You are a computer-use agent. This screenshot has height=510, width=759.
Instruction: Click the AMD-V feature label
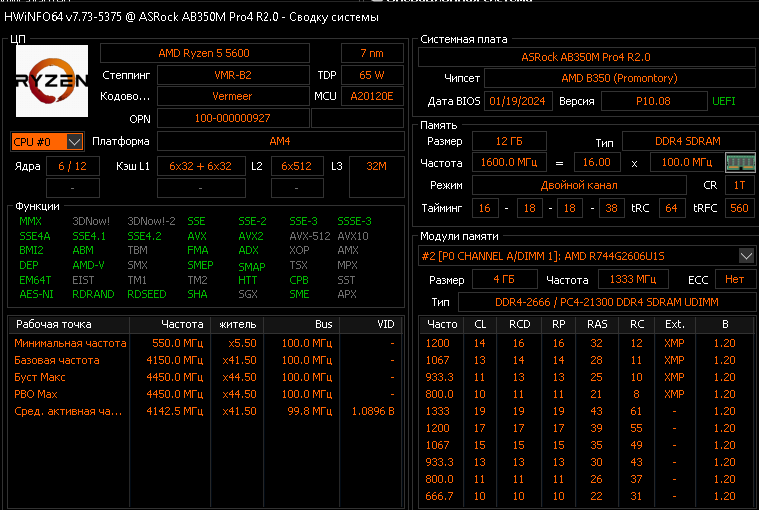tap(88, 265)
